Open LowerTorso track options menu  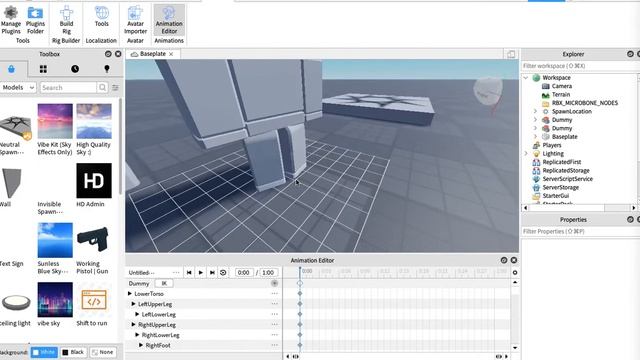(x=275, y=294)
